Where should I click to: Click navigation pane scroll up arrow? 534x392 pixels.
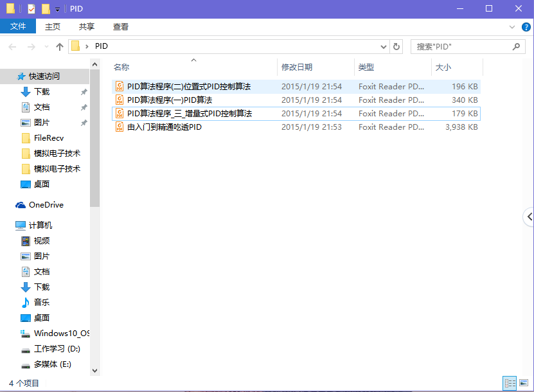(x=94, y=64)
